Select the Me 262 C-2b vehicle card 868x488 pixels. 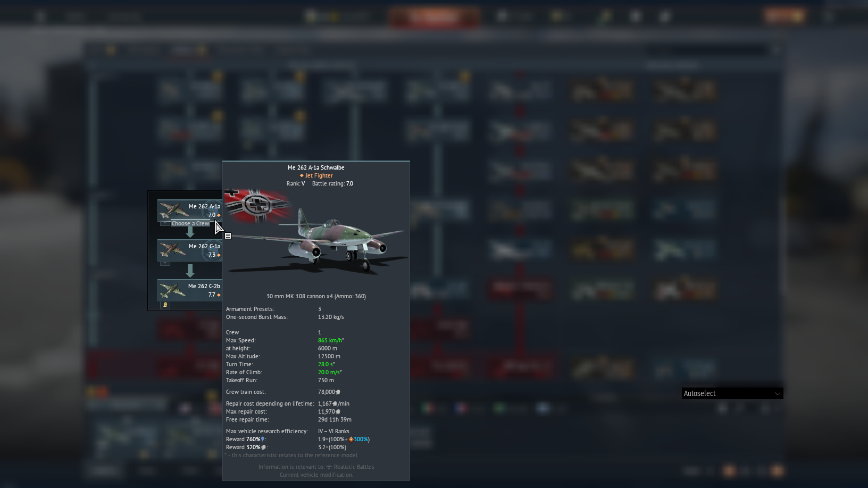click(189, 290)
